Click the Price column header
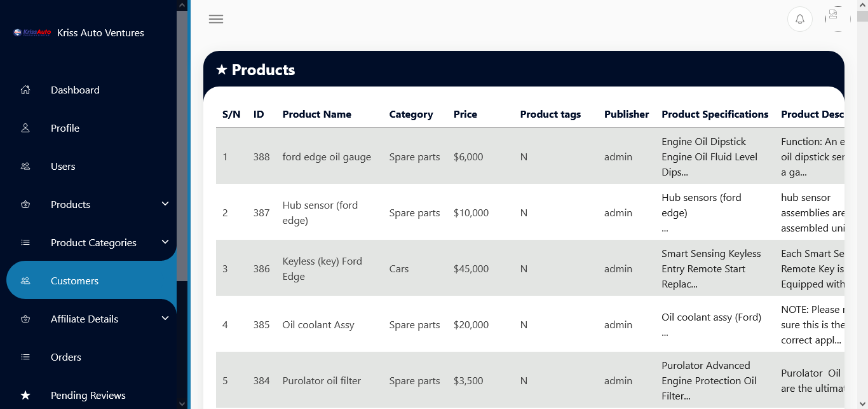The width and height of the screenshot is (868, 409). coord(465,114)
